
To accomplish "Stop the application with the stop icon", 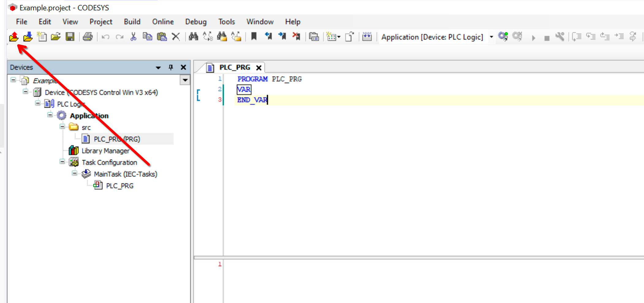I will 547,38.
